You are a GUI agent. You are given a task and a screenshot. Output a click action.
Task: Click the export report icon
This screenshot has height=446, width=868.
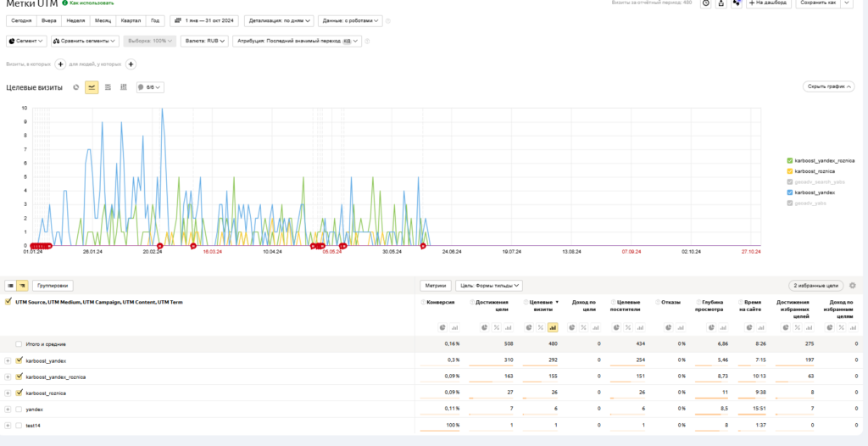click(721, 3)
